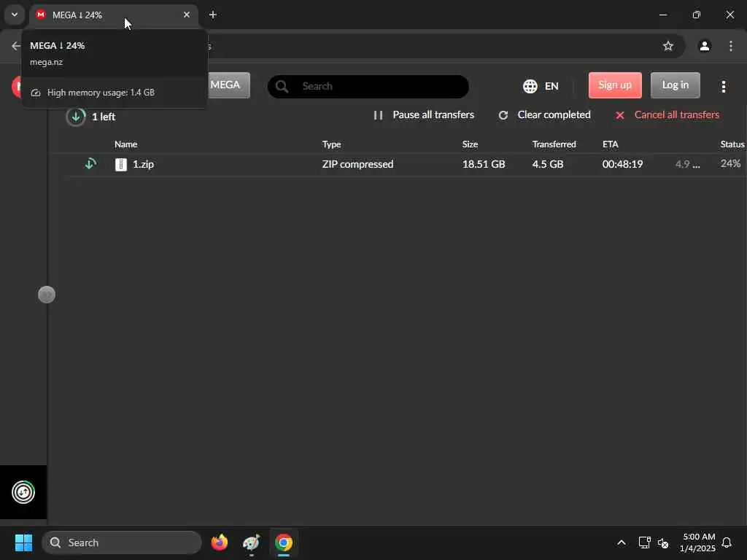The image size is (747, 560).
Task: Click the globe language icon
Action: pyautogui.click(x=530, y=86)
